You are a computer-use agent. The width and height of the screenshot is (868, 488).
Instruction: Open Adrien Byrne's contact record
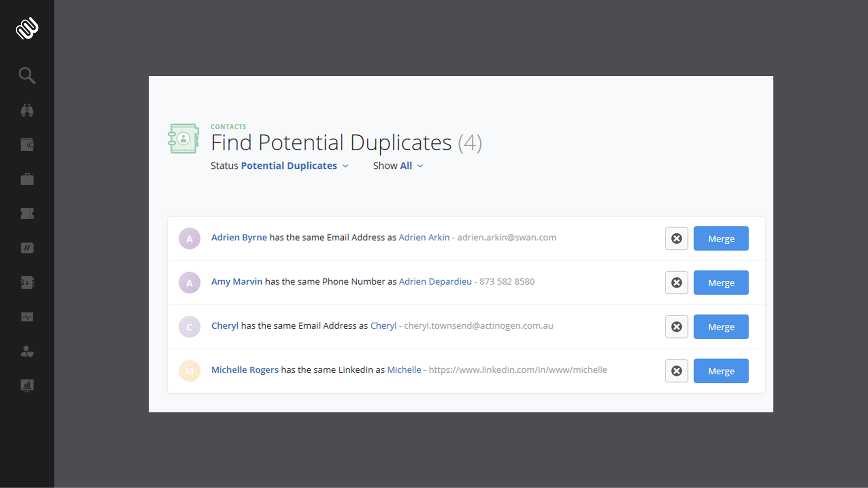click(x=239, y=237)
